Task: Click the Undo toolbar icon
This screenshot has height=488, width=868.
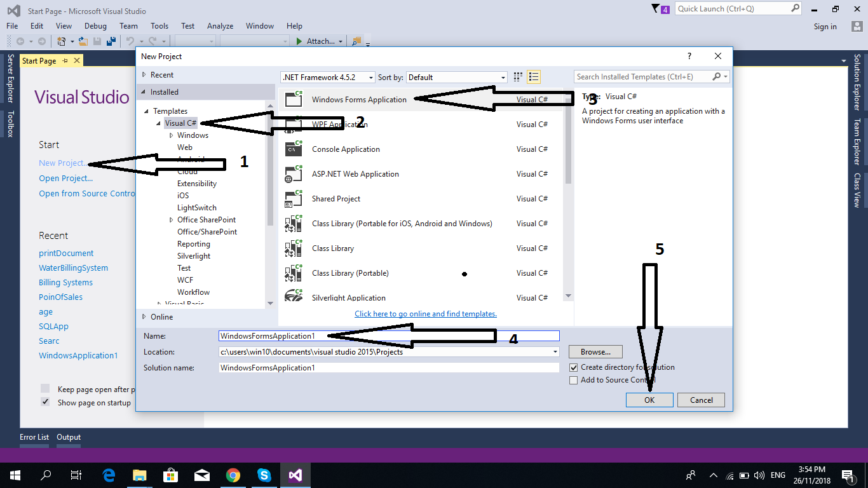Action: 130,41
